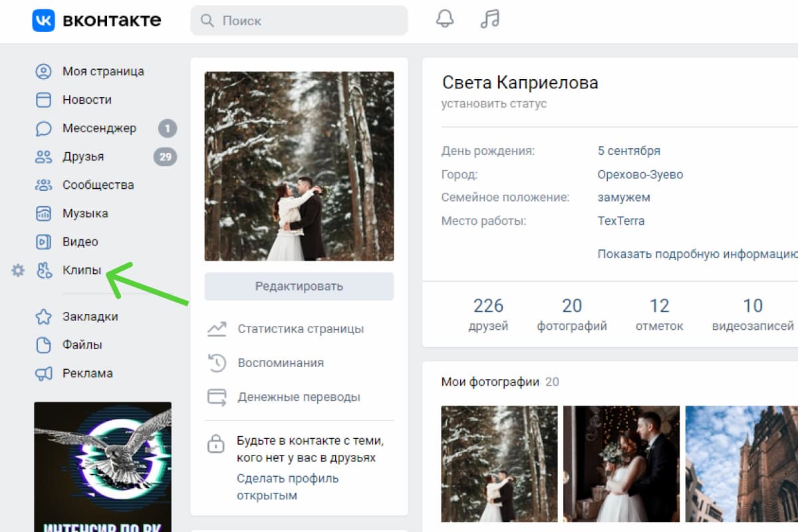Viewport: 798px width, 532px height.
Task: Click the Реклама megaphone icon
Action: point(43,374)
